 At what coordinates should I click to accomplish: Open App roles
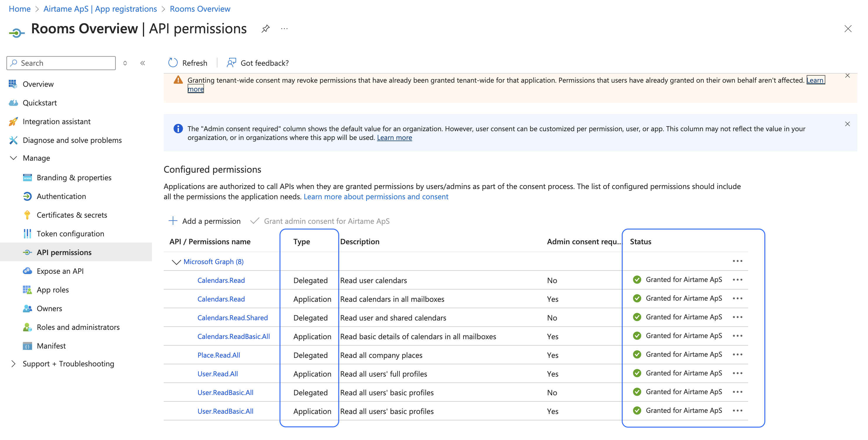[53, 290]
